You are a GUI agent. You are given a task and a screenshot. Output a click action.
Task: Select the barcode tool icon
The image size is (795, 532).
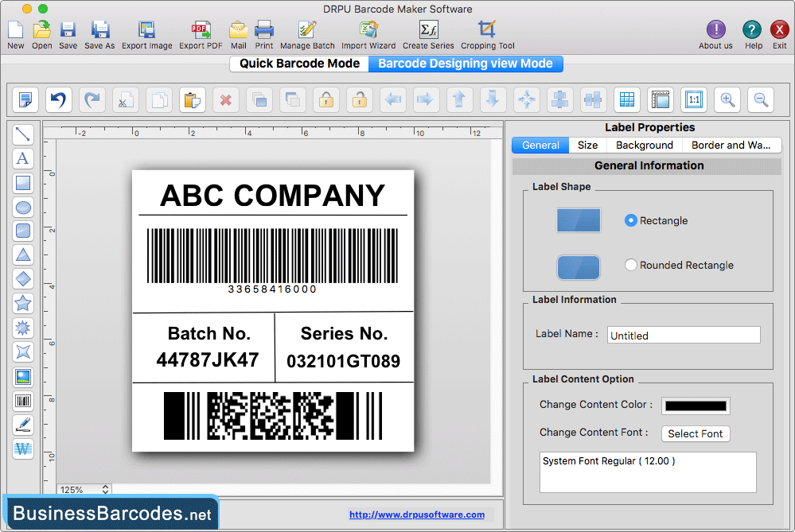(23, 401)
